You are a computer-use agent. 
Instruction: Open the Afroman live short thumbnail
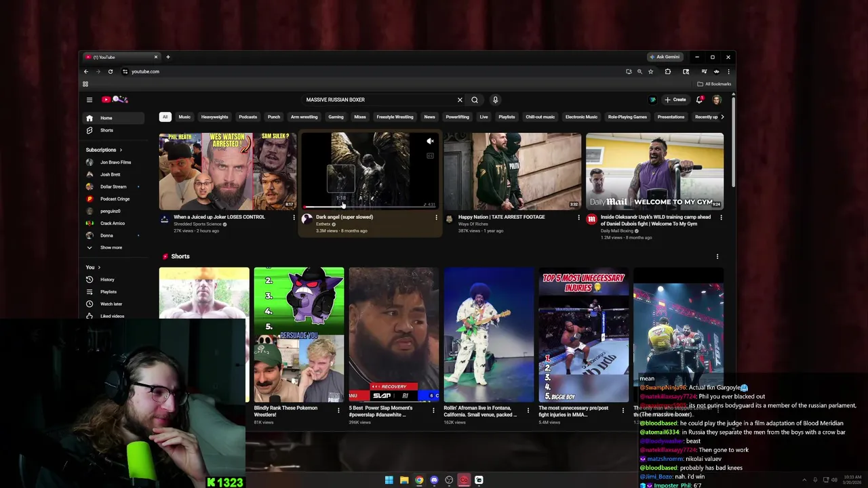click(x=488, y=335)
